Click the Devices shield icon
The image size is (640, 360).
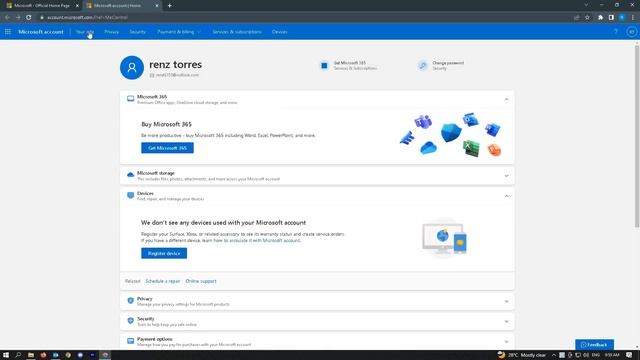[131, 196]
